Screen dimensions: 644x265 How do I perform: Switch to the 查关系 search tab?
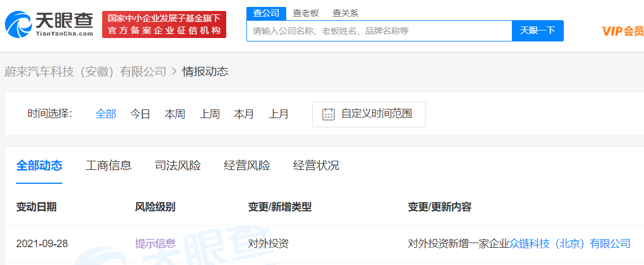pos(346,13)
